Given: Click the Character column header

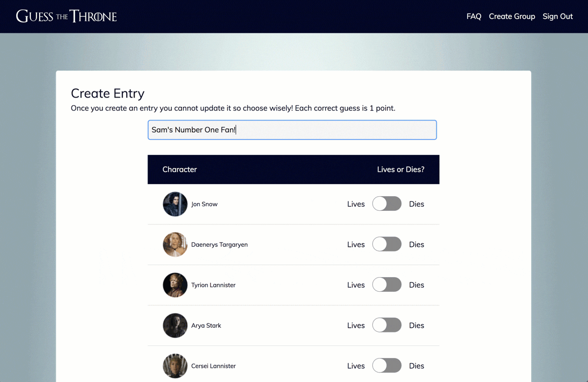Looking at the screenshot, I should [x=180, y=170].
